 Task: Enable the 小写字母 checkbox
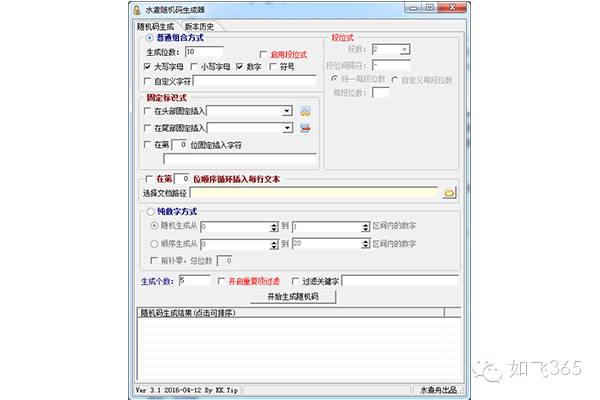[x=194, y=67]
